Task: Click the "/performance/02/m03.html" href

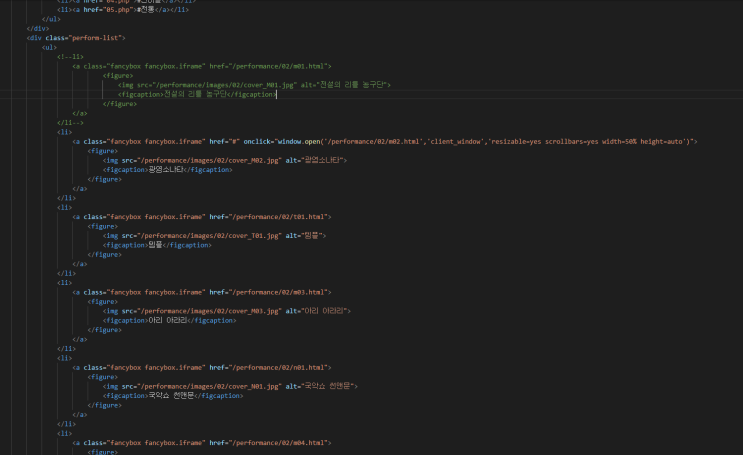Action: click(x=280, y=292)
